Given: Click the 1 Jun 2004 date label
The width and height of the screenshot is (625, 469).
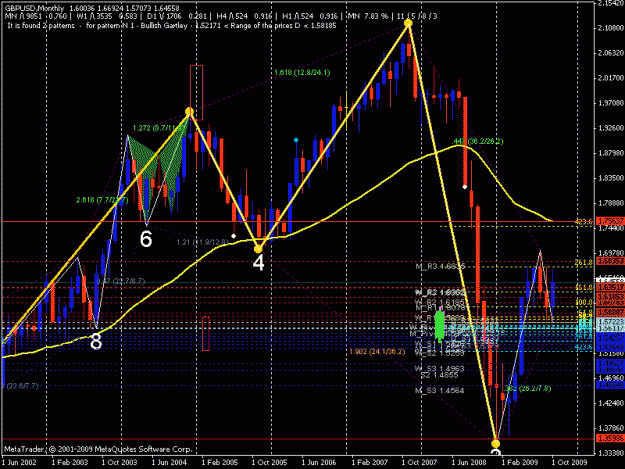Looking at the screenshot, I should tap(169, 462).
